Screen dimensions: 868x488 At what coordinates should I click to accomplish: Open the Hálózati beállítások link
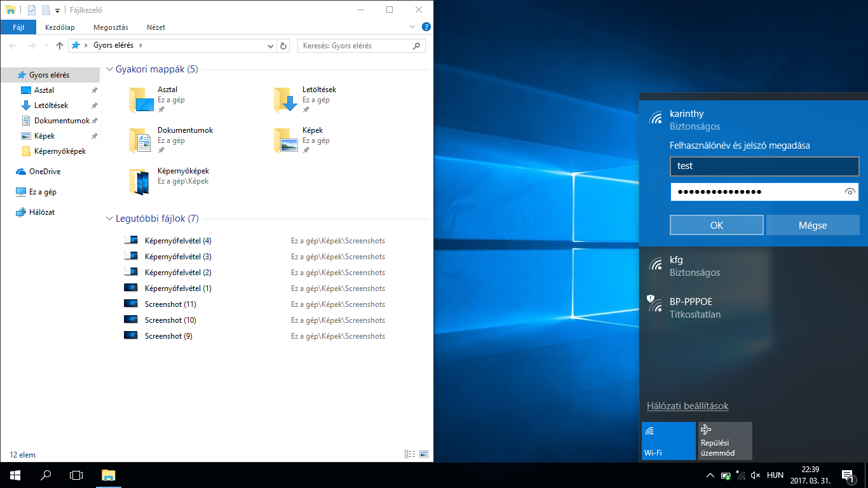click(688, 406)
